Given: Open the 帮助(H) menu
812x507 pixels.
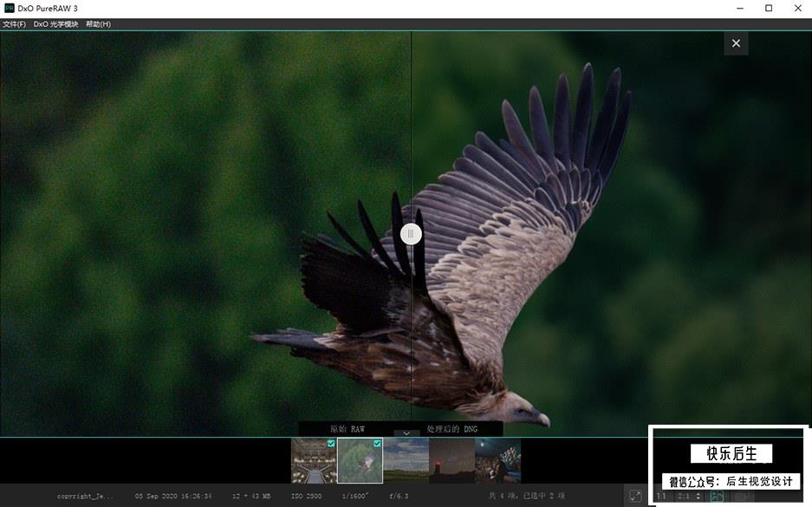Looking at the screenshot, I should tap(99, 24).
